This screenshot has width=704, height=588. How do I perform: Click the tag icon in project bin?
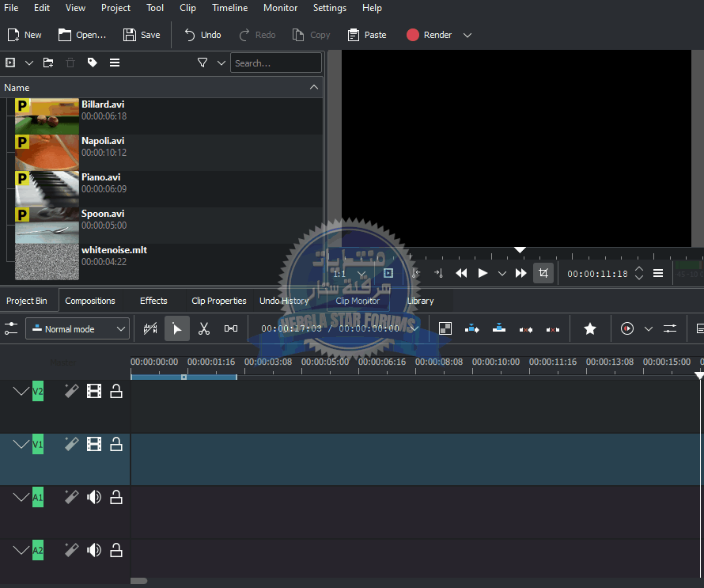[x=93, y=63]
